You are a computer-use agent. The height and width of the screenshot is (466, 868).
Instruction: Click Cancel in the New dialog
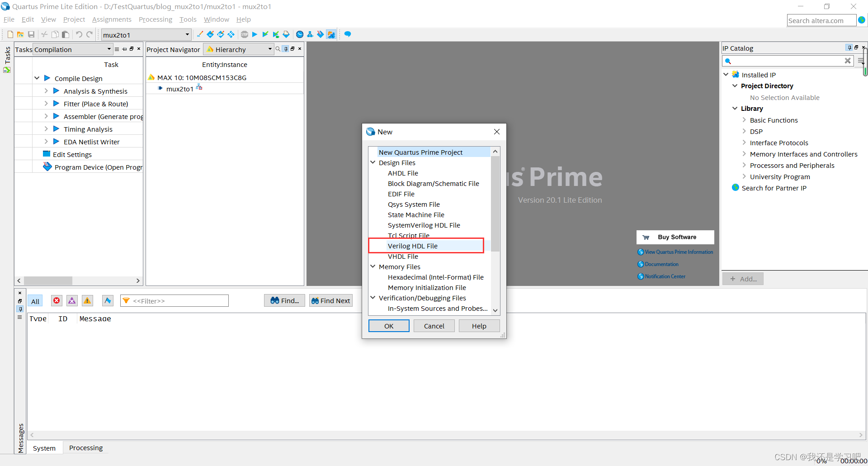coord(434,326)
